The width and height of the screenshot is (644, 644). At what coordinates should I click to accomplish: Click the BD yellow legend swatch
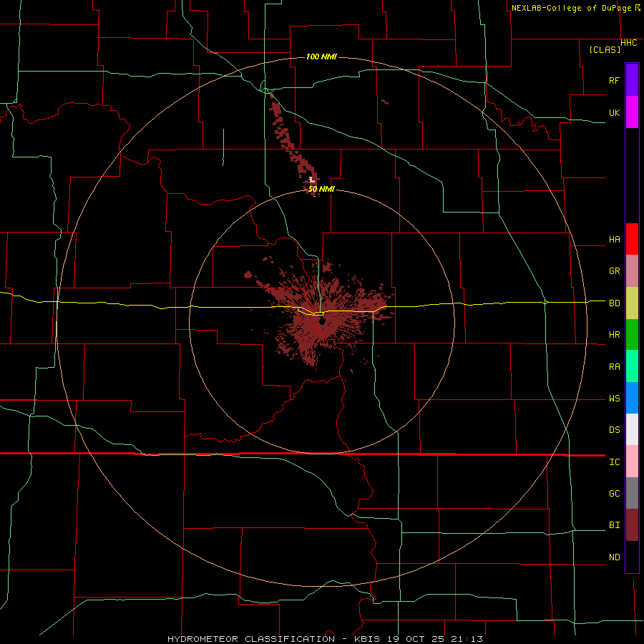click(x=632, y=303)
